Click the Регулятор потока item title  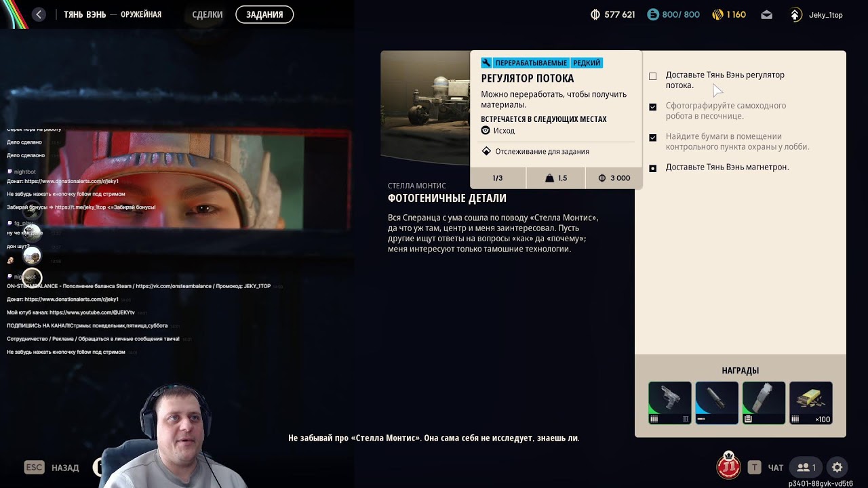point(528,79)
